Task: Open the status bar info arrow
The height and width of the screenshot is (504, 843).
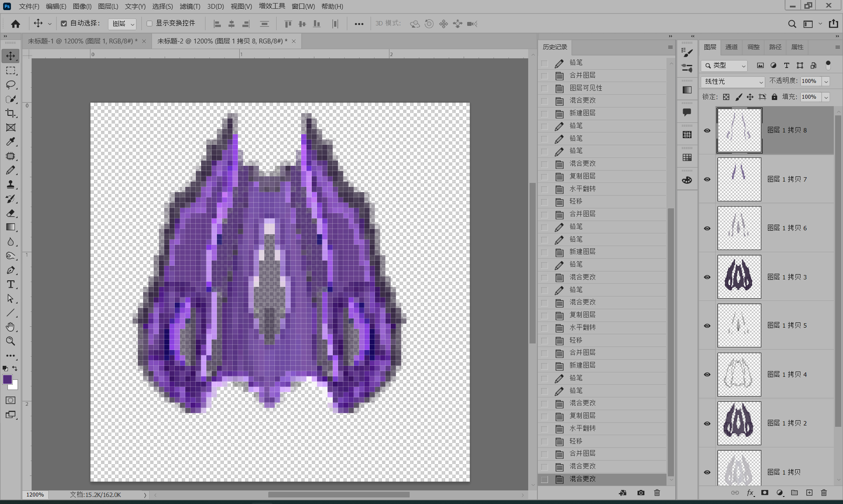Action: click(145, 495)
